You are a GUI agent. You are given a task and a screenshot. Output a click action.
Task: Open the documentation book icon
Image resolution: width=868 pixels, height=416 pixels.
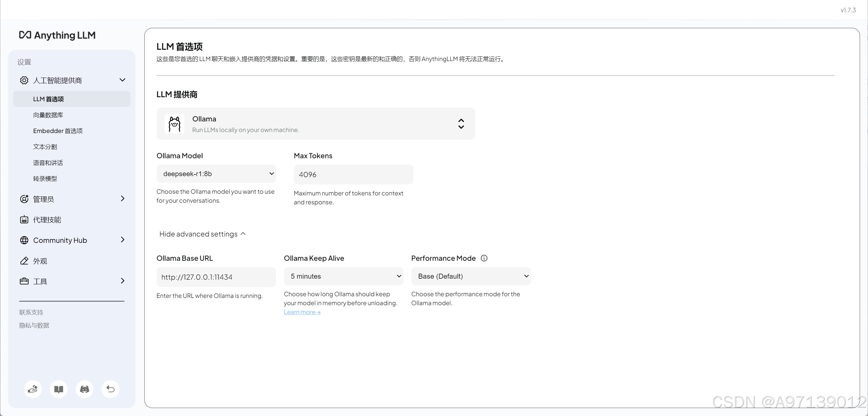[x=59, y=389]
